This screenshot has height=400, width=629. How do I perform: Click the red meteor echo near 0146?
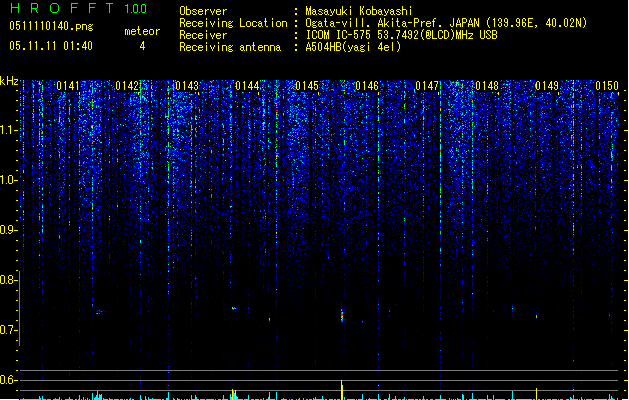click(342, 316)
